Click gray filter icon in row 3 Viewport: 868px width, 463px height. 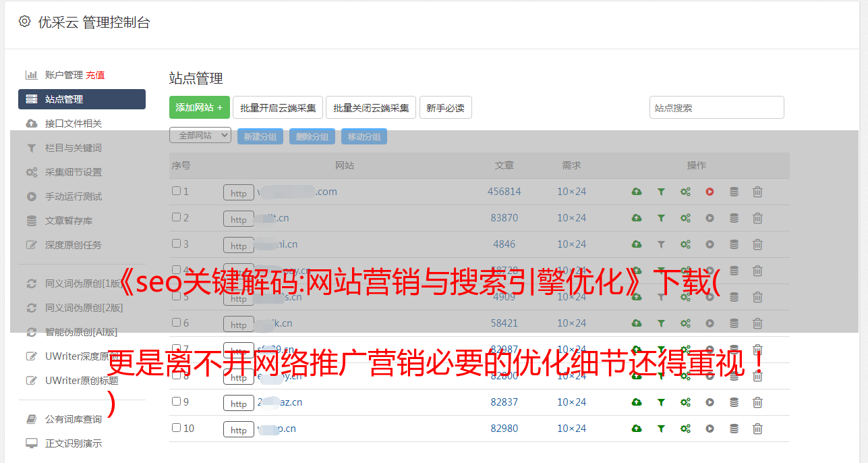(661, 244)
